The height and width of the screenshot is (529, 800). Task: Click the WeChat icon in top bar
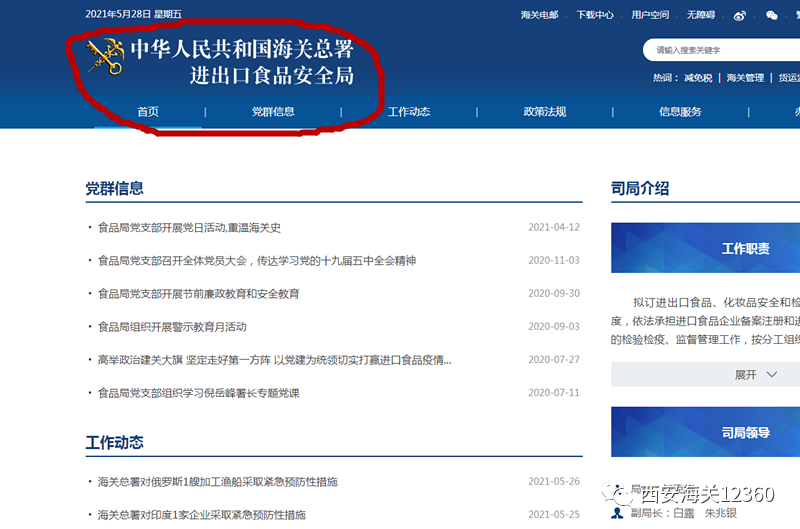[772, 15]
